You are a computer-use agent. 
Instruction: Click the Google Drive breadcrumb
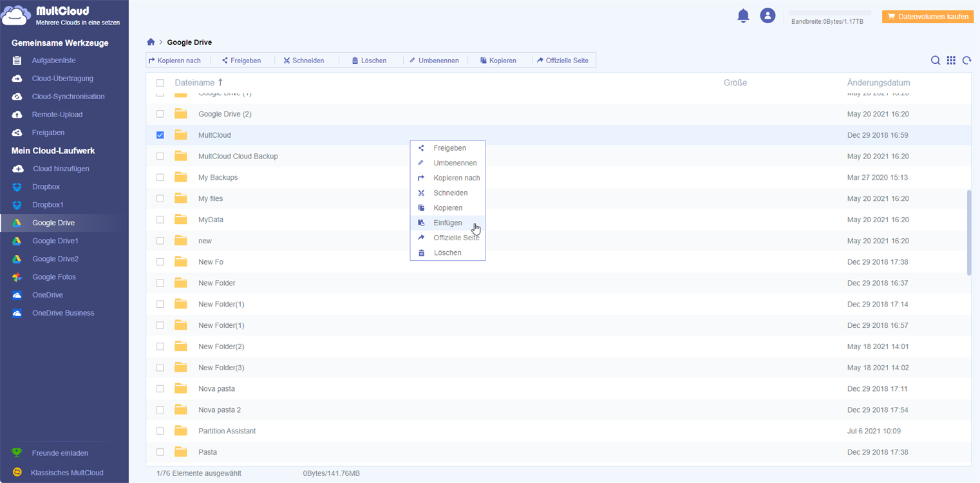coord(189,43)
